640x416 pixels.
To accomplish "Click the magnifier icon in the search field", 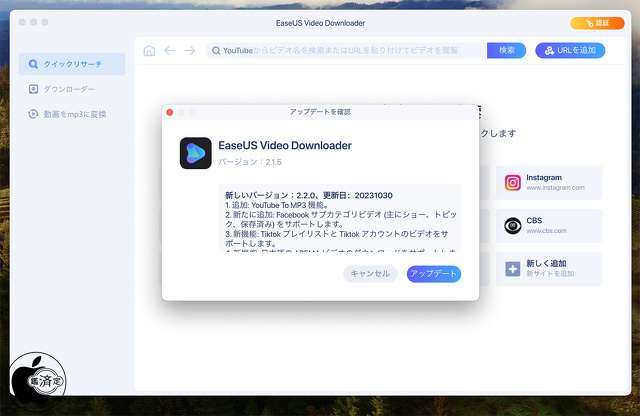I will click(216, 51).
